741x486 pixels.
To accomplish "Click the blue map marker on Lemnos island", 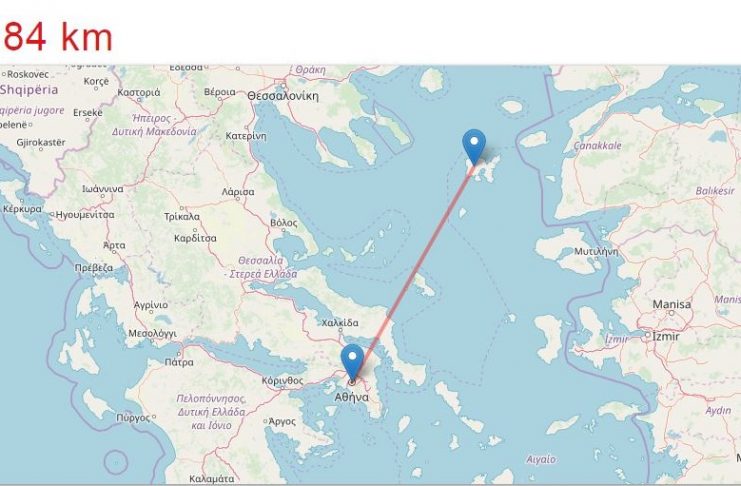I will click(x=474, y=146).
